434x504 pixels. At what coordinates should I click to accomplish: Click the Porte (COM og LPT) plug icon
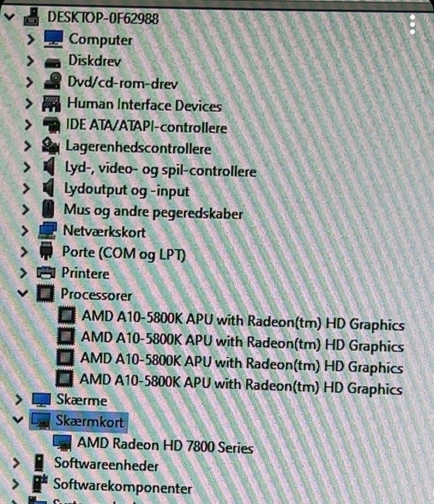coord(46,251)
